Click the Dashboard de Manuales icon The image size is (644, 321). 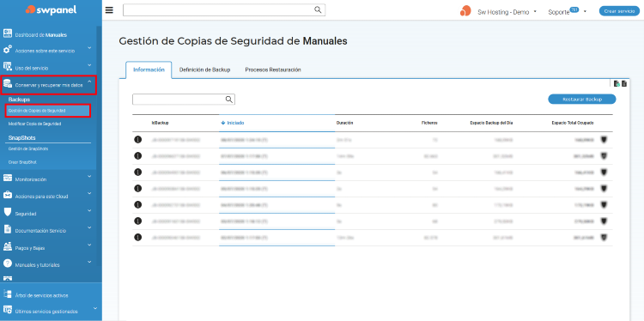(8, 33)
